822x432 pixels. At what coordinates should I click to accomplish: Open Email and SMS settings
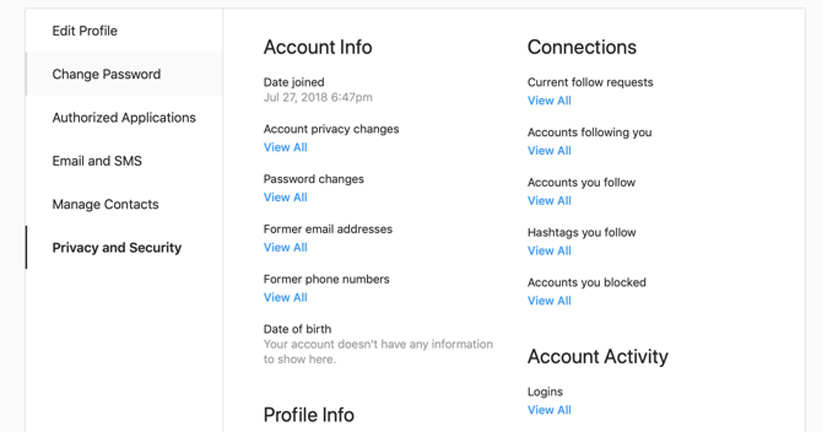(x=95, y=161)
